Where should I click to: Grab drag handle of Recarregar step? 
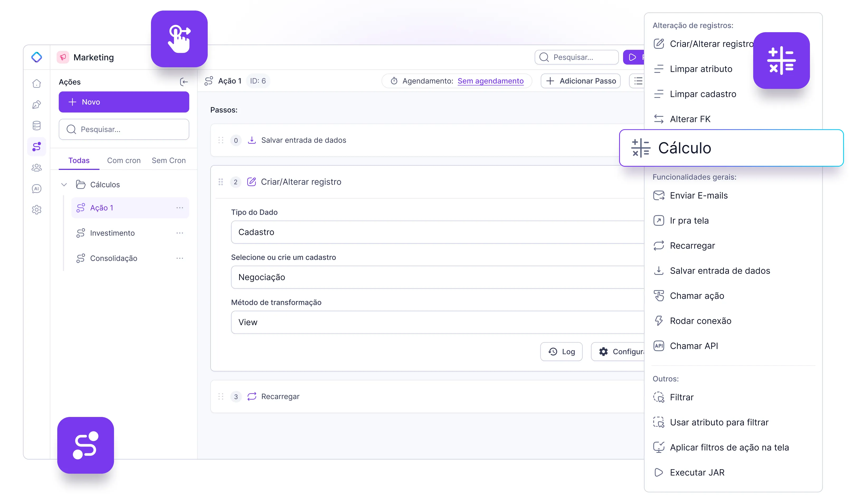(x=221, y=397)
